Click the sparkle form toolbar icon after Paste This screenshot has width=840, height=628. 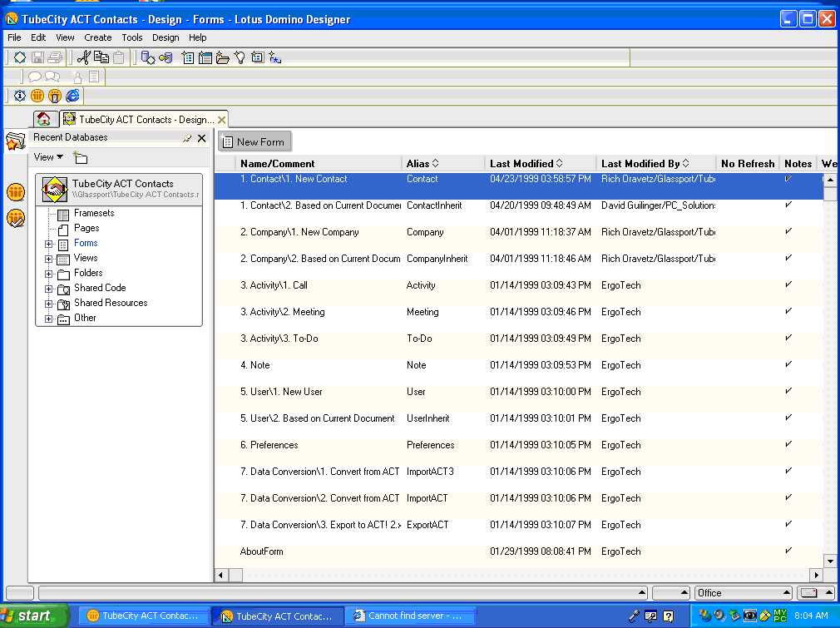pyautogui.click(x=188, y=57)
